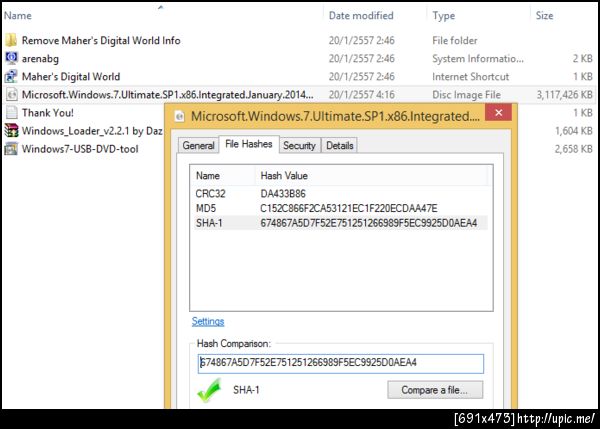Click the File folder type cell

tap(455, 40)
